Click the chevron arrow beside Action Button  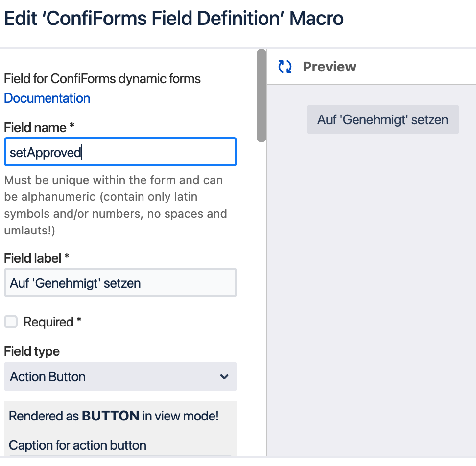tap(224, 377)
